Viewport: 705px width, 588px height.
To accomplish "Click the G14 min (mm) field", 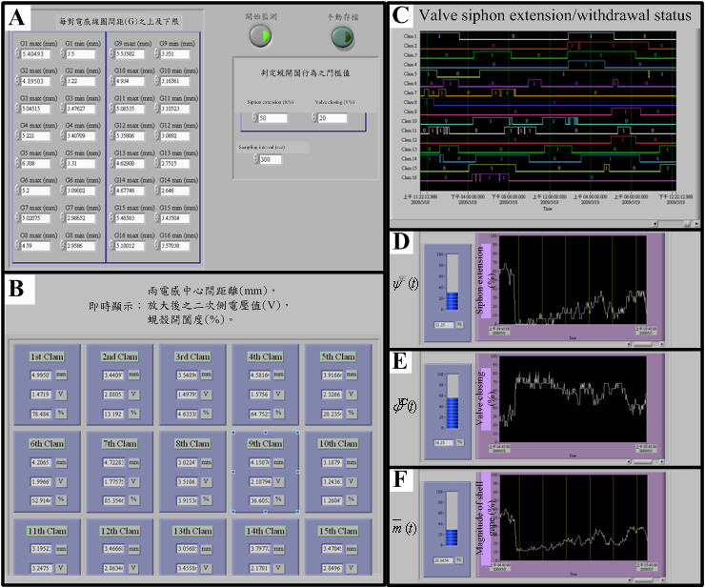I will [x=175, y=191].
